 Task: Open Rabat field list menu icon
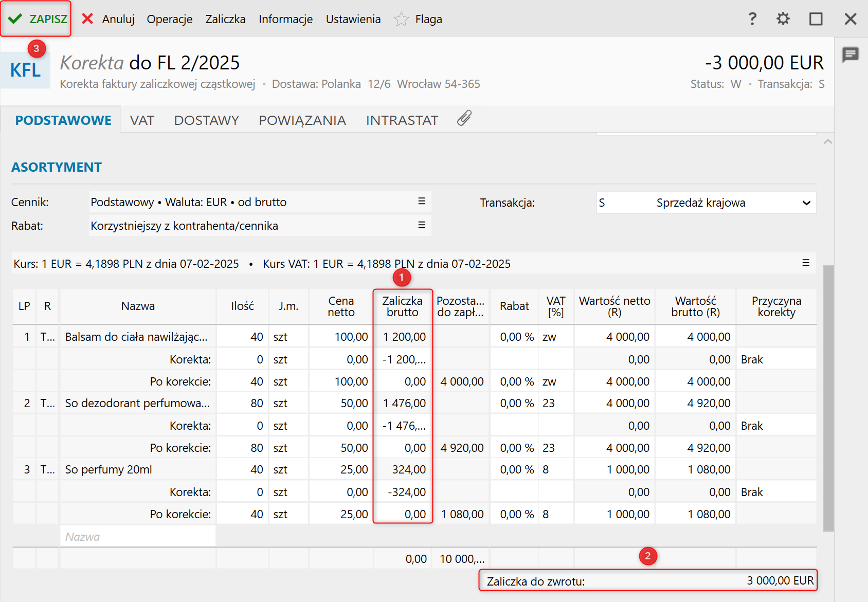(422, 225)
